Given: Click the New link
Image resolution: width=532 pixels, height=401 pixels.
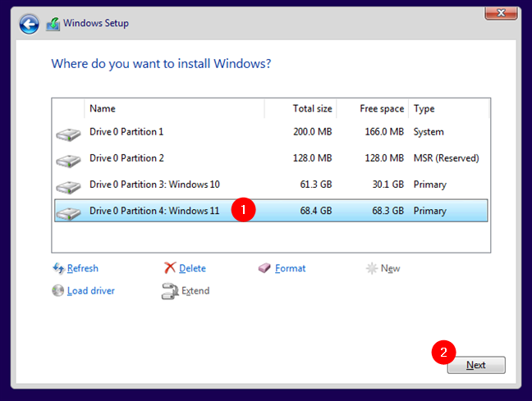Looking at the screenshot, I should 390,268.
